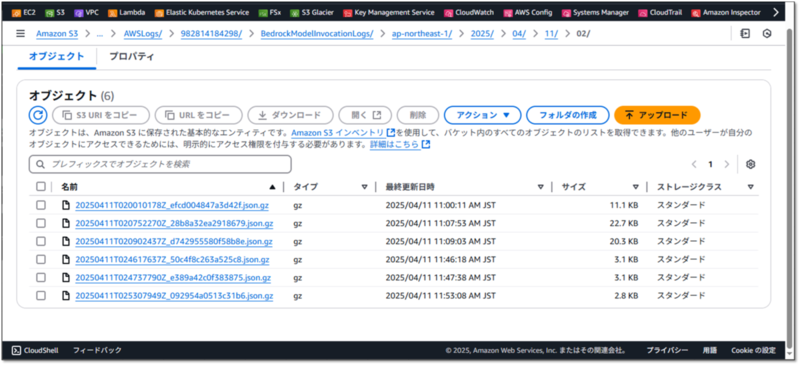
Task: Open Elastic Kubernetes Service shortcut
Action: pos(202,12)
